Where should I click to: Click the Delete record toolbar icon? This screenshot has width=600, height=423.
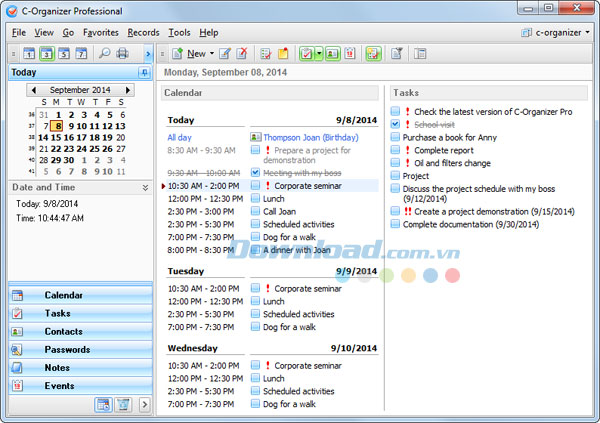coord(242,53)
